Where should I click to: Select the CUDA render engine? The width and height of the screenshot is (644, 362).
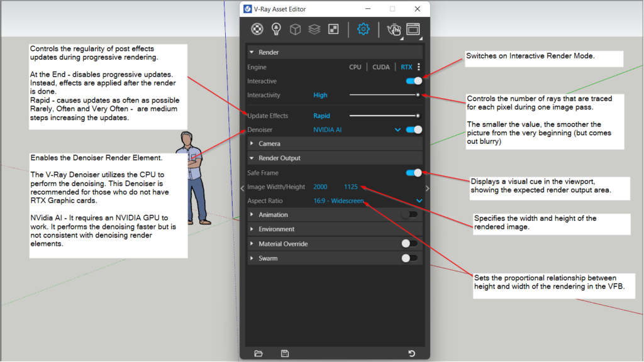coord(380,67)
